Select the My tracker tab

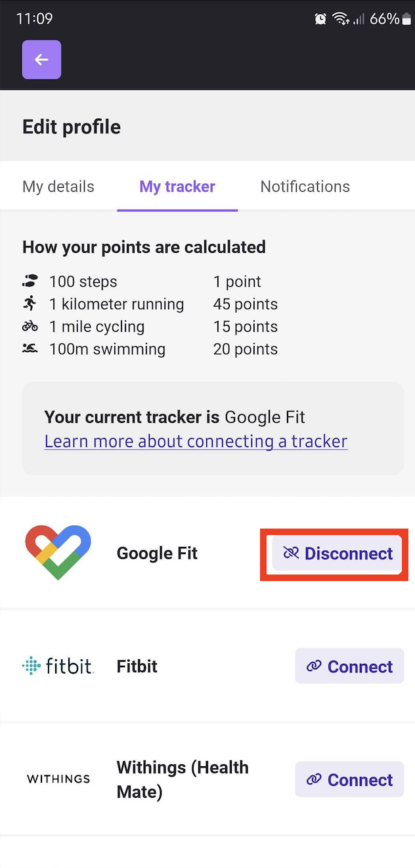coord(177,186)
